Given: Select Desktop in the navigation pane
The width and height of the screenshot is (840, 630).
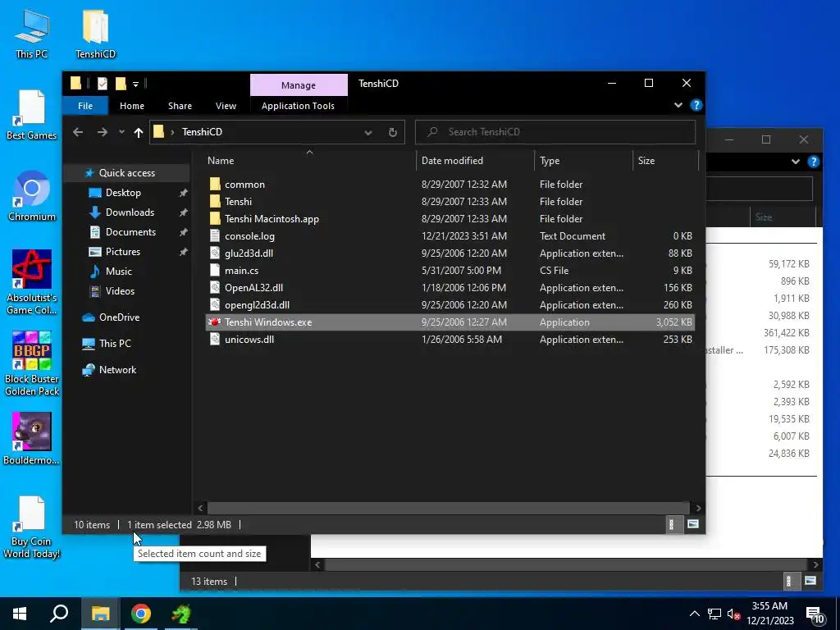Looking at the screenshot, I should coord(123,193).
